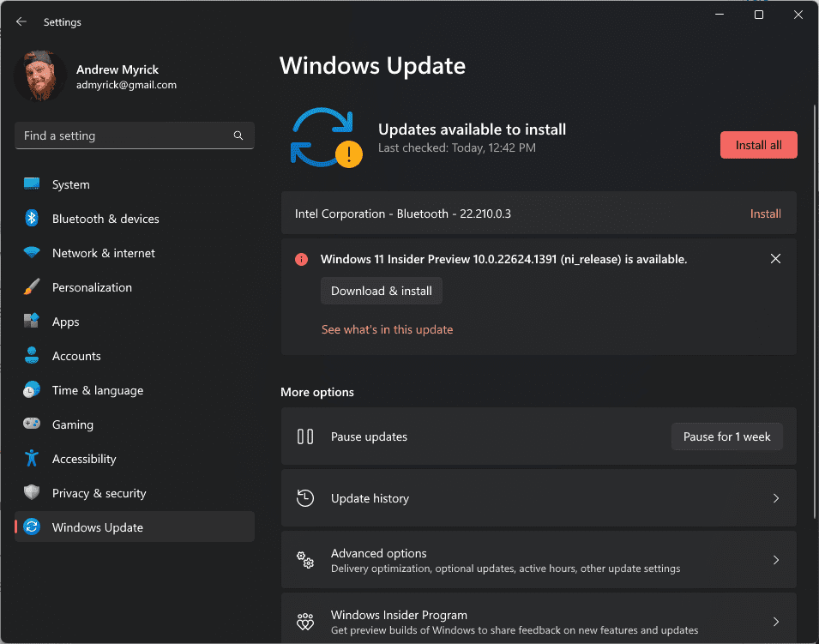This screenshot has height=644, width=819.
Task: Click the Pause updates label
Action: pyautogui.click(x=369, y=436)
